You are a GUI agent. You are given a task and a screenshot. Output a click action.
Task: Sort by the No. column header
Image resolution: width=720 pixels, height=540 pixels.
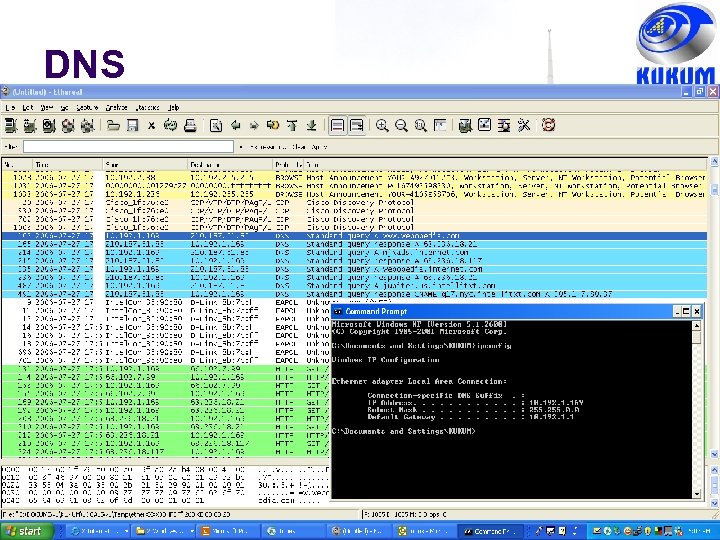(x=17, y=164)
